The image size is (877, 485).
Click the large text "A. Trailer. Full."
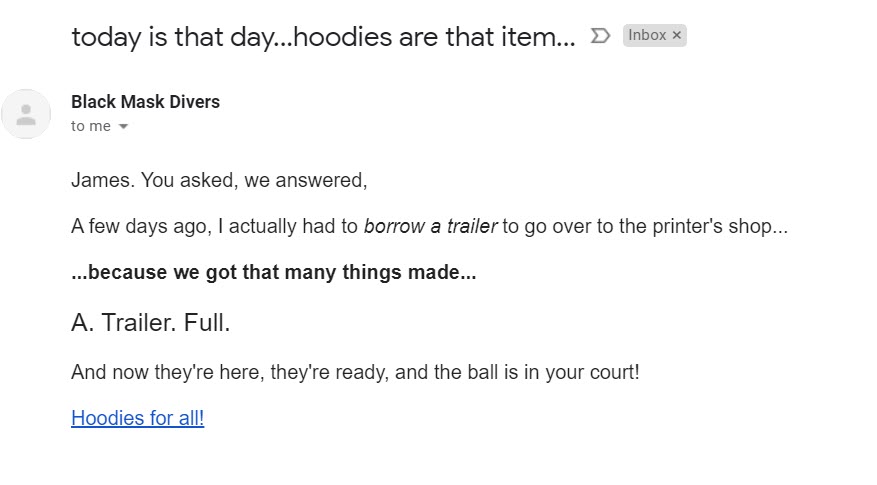(x=150, y=323)
